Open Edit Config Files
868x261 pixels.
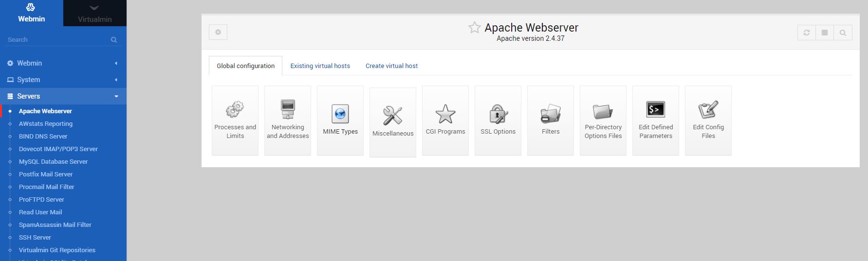click(x=708, y=121)
